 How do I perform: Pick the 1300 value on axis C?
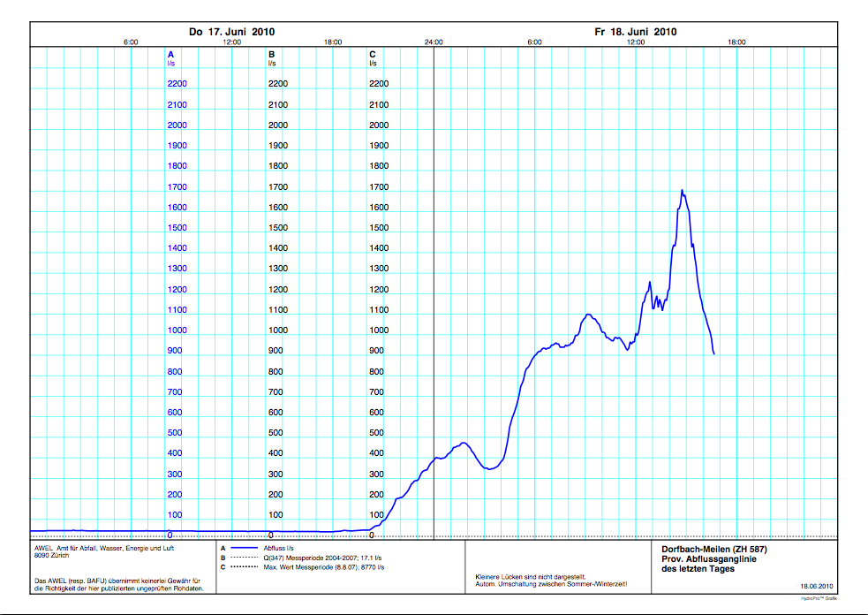click(379, 268)
